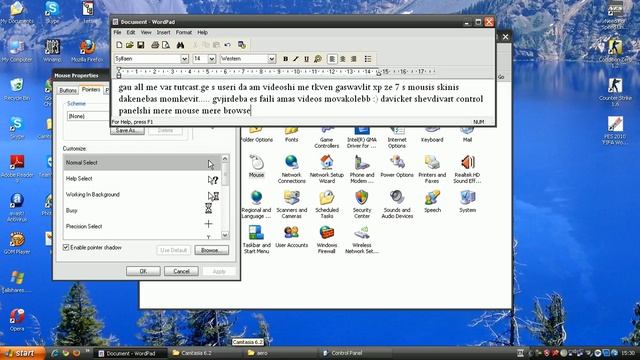Open User Accounts icon
Viewport: 640px width, 360px height.
click(291, 237)
